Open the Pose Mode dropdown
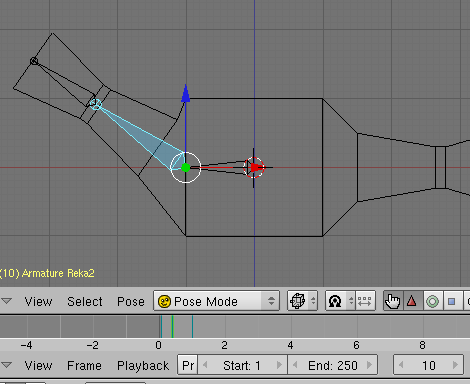The image size is (470, 384). point(216,301)
